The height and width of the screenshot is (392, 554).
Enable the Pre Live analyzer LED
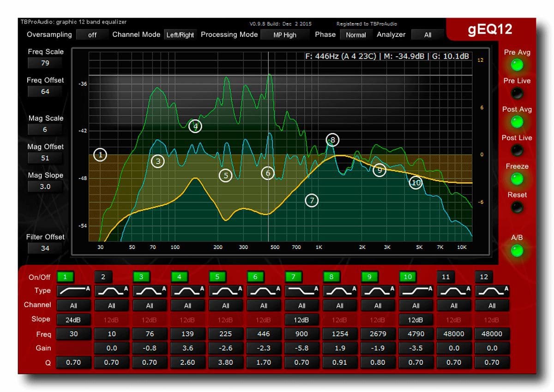click(x=517, y=93)
